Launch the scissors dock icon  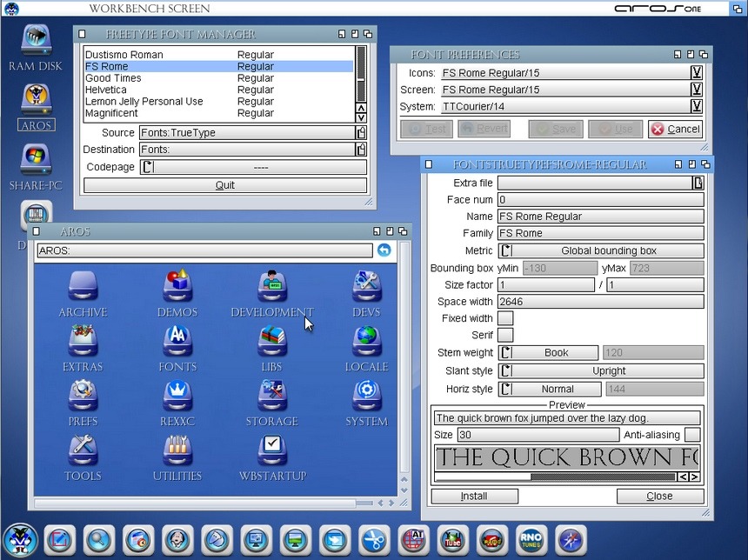[374, 541]
